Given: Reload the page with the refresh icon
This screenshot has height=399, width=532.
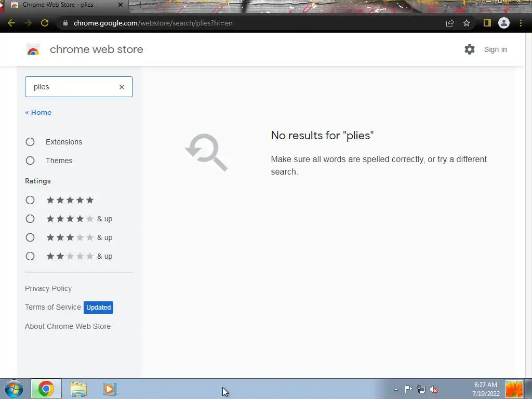Looking at the screenshot, I should tap(45, 23).
